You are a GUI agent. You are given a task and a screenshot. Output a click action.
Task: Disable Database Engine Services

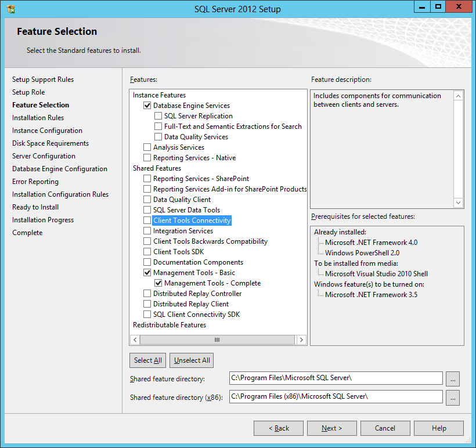click(147, 105)
